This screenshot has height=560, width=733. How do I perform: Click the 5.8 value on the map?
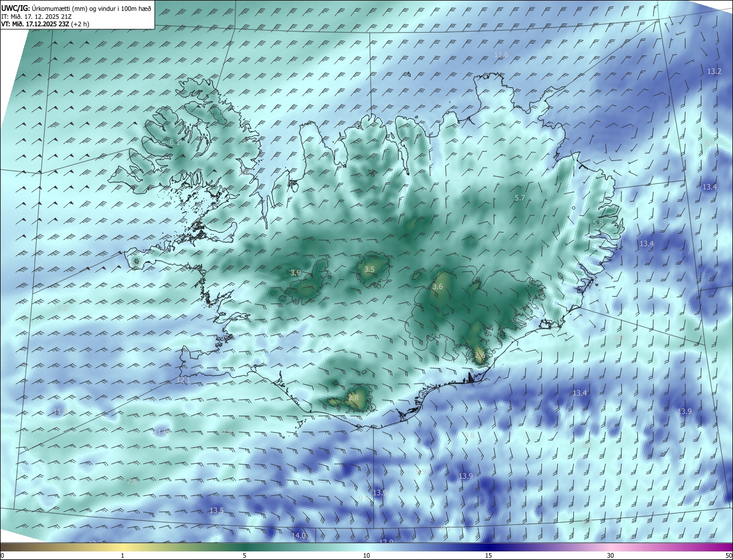pos(598,223)
